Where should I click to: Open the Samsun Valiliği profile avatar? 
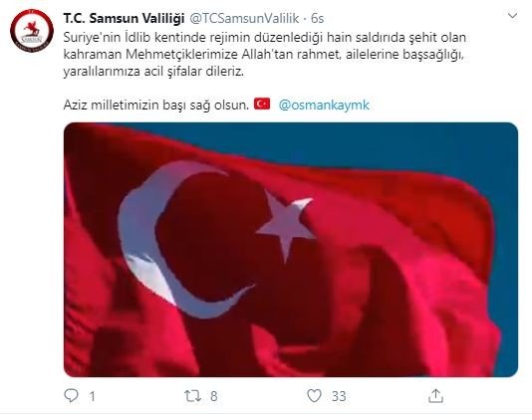pos(32,31)
